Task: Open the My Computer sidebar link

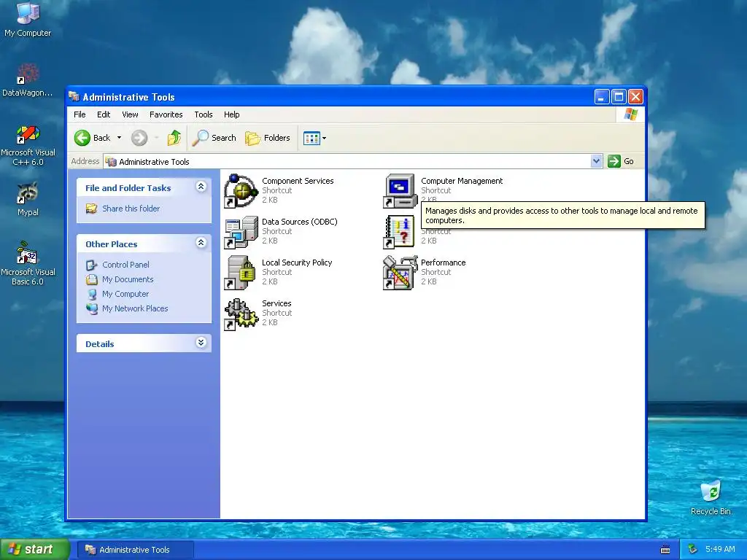Action: (125, 295)
